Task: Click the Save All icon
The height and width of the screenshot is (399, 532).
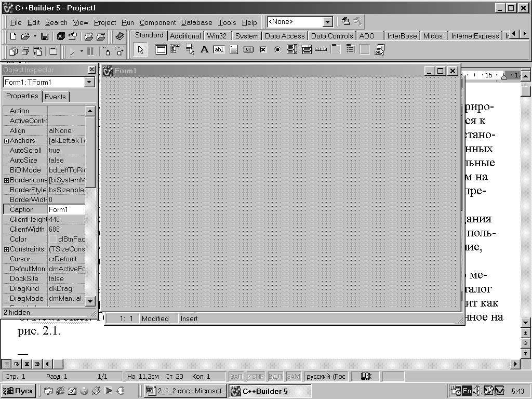Action: [61, 36]
